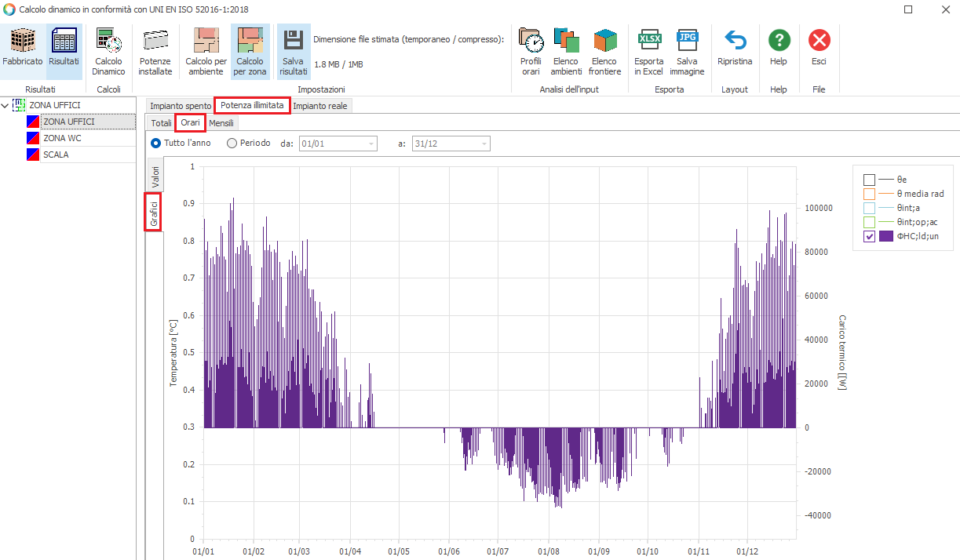Viewport: 960px width, 560px height.
Task: Open the start date 01/01 dropdown
Action: [x=370, y=144]
